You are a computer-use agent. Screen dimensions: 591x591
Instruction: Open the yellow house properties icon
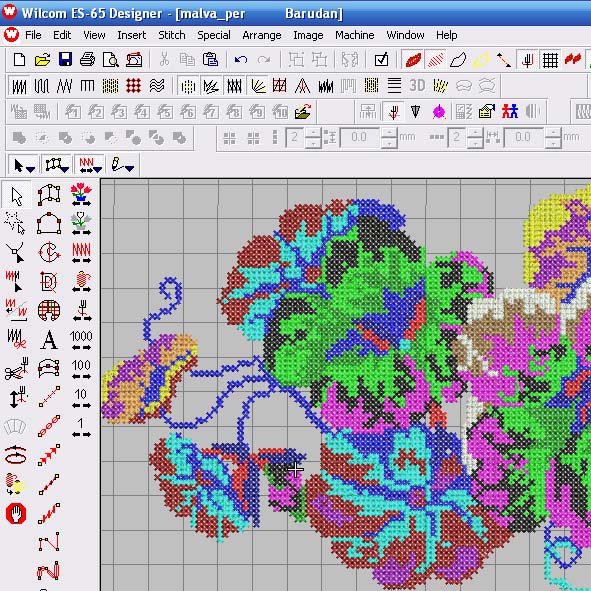click(x=486, y=112)
